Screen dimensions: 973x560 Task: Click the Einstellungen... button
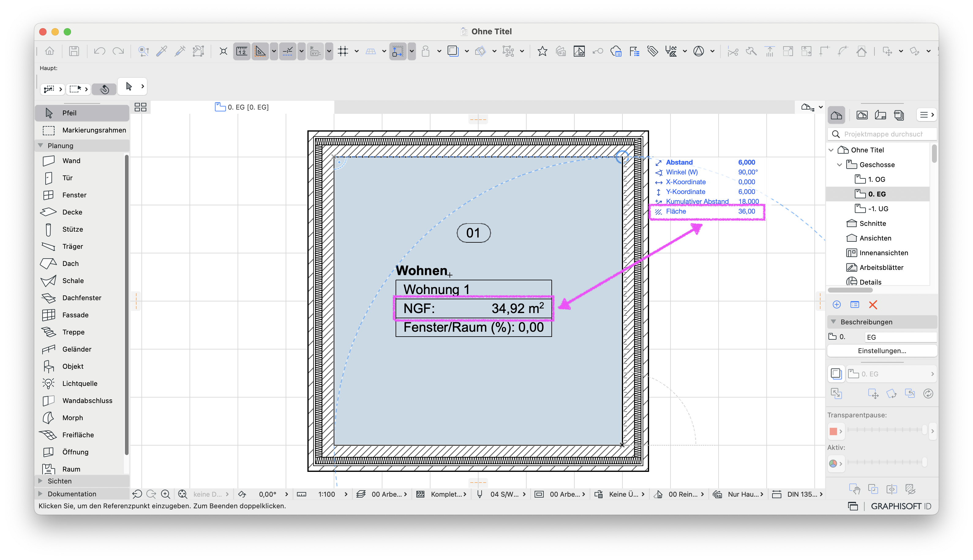coord(882,351)
